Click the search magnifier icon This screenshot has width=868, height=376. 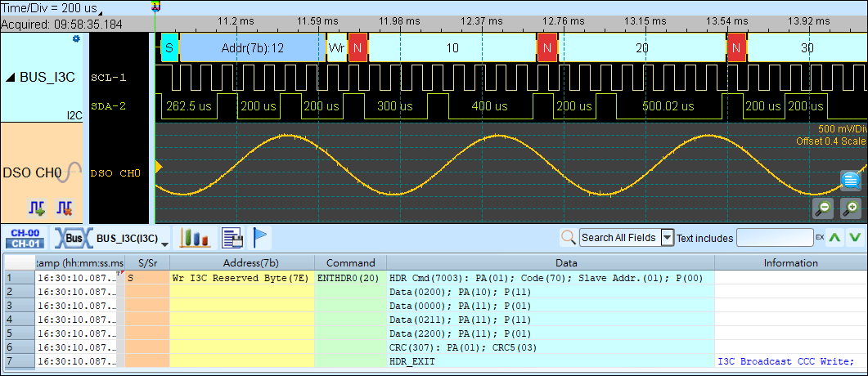[568, 238]
